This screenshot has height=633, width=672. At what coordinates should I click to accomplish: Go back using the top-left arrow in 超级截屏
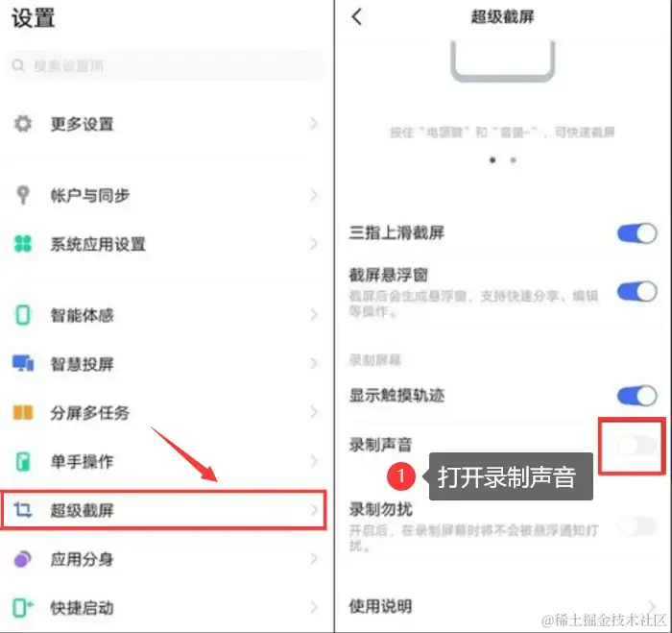coord(356,17)
